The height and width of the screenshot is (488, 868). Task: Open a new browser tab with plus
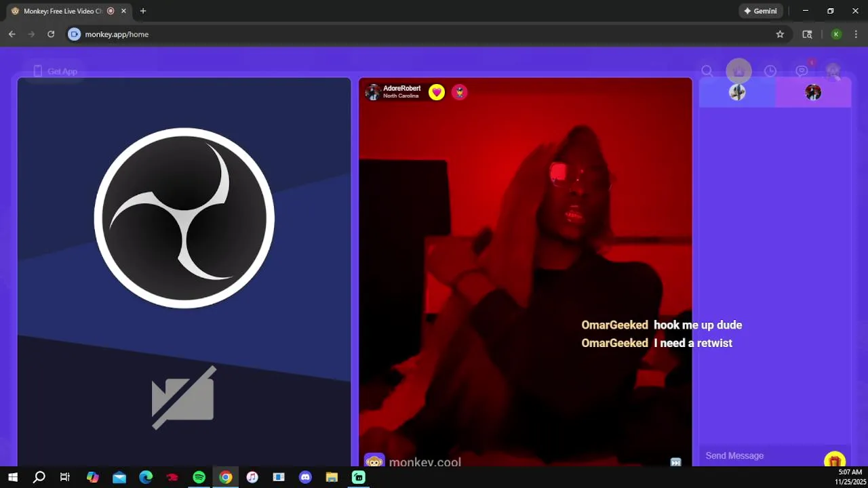142,11
